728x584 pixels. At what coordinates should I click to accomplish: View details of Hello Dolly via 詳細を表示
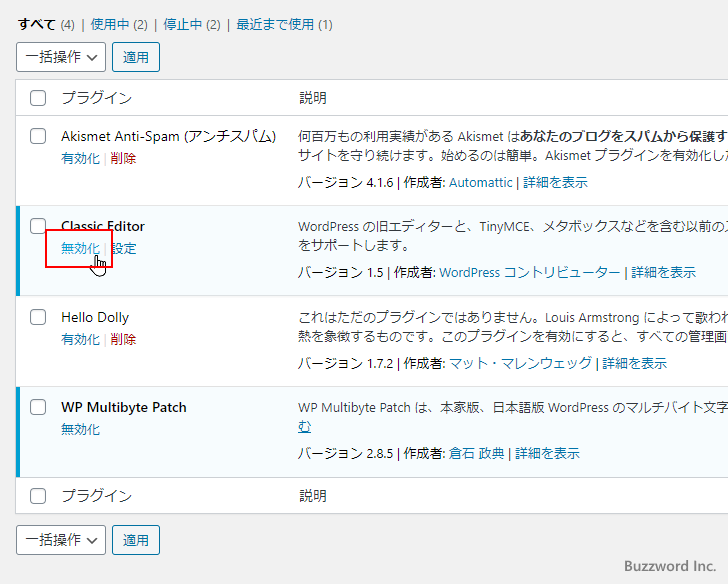pyautogui.click(x=634, y=363)
